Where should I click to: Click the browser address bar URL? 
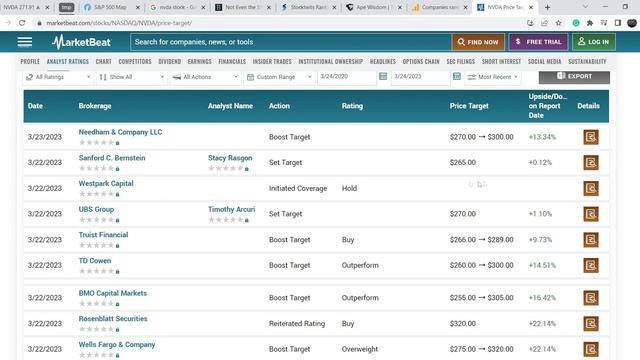pos(119,23)
